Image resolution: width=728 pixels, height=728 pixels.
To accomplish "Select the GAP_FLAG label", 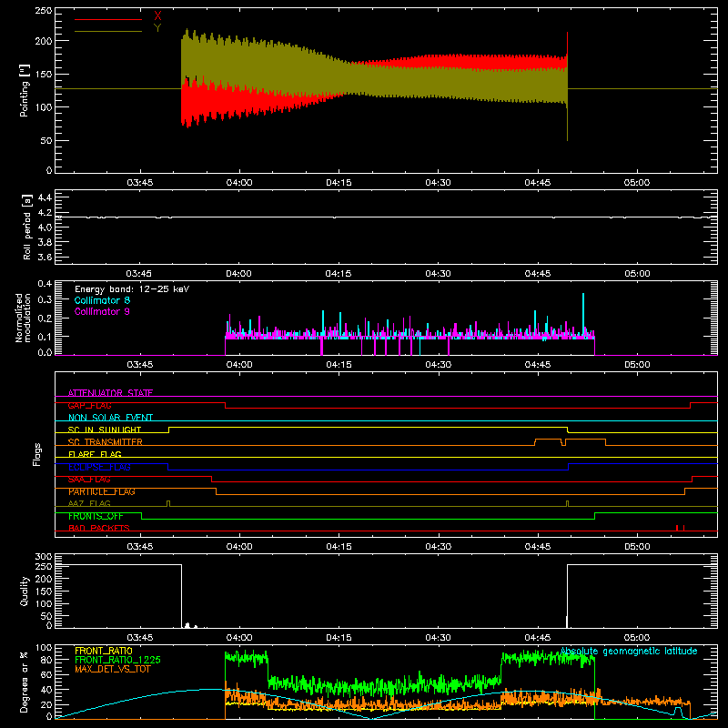I will coord(89,405).
